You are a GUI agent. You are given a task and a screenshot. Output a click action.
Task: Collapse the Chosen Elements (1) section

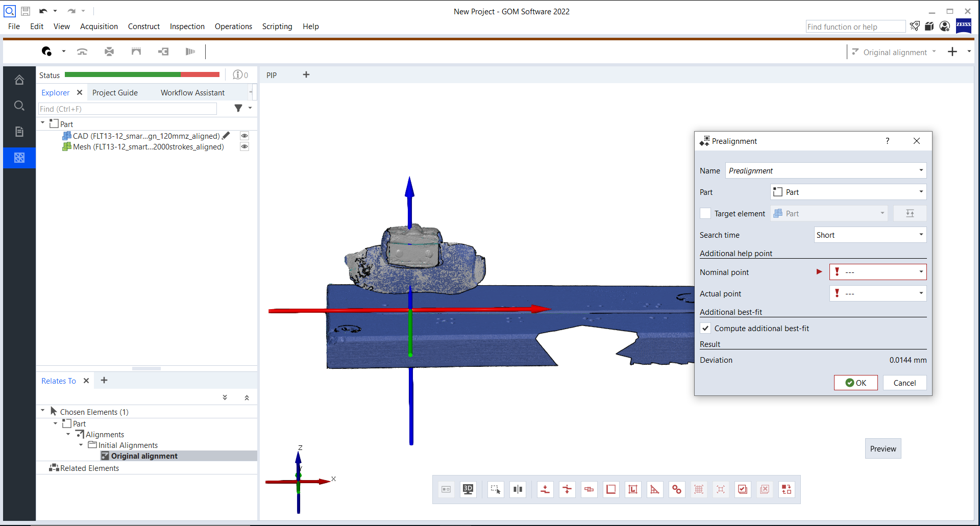[x=43, y=410]
